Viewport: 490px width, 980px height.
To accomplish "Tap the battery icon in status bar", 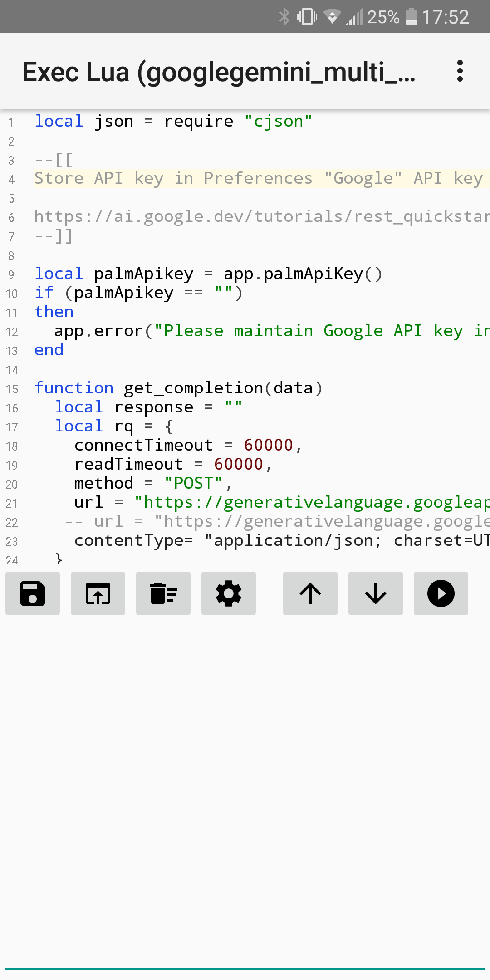I will 411,17.
